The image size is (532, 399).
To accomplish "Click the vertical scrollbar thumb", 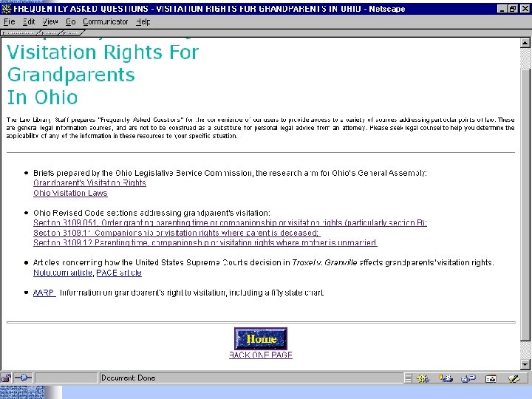I will 525,205.
